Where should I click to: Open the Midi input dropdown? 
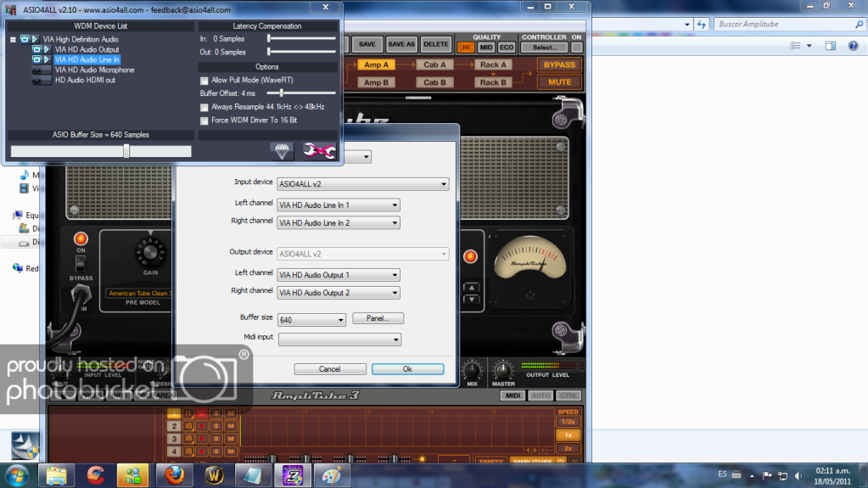(x=339, y=339)
